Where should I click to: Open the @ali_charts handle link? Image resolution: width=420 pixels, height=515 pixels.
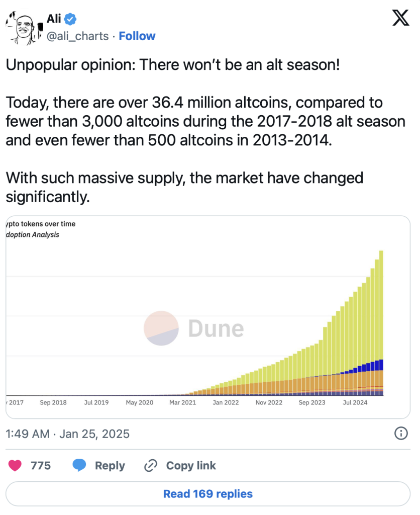tap(77, 36)
